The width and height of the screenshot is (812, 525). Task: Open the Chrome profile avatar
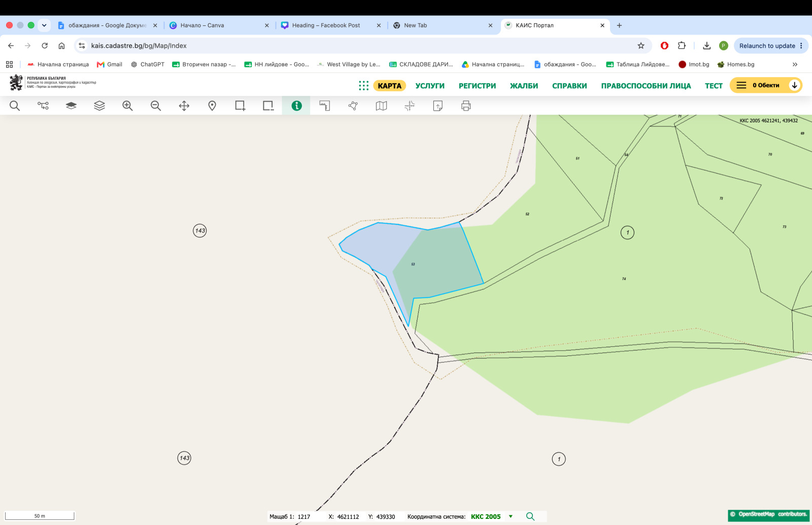pyautogui.click(x=724, y=46)
